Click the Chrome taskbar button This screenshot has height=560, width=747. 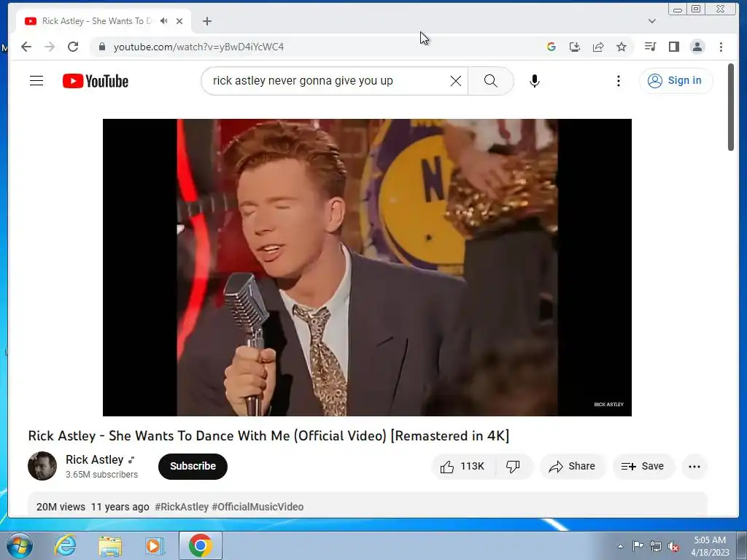pyautogui.click(x=201, y=545)
